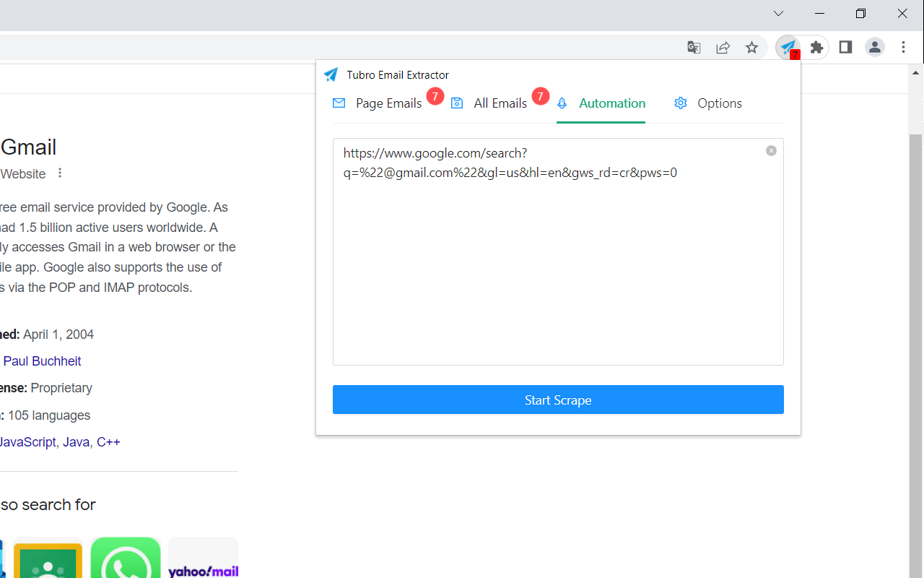Click the Gmail heading in the knowledge panel
924x578 pixels.
pos(28,147)
